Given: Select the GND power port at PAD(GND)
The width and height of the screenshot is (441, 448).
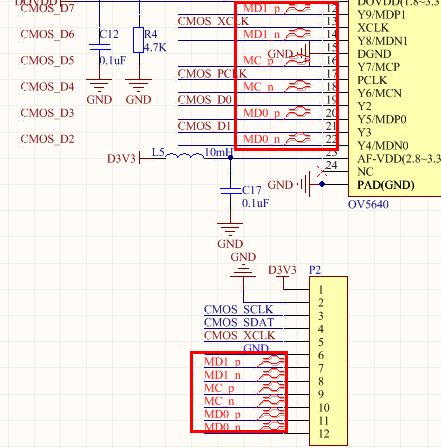Looking at the screenshot, I should [x=305, y=184].
